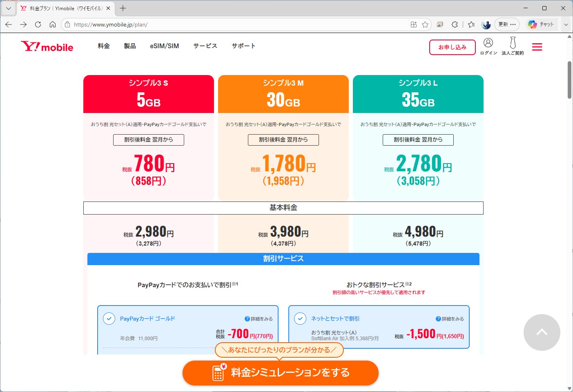
Task: Open the 製品 menu
Action: [130, 46]
